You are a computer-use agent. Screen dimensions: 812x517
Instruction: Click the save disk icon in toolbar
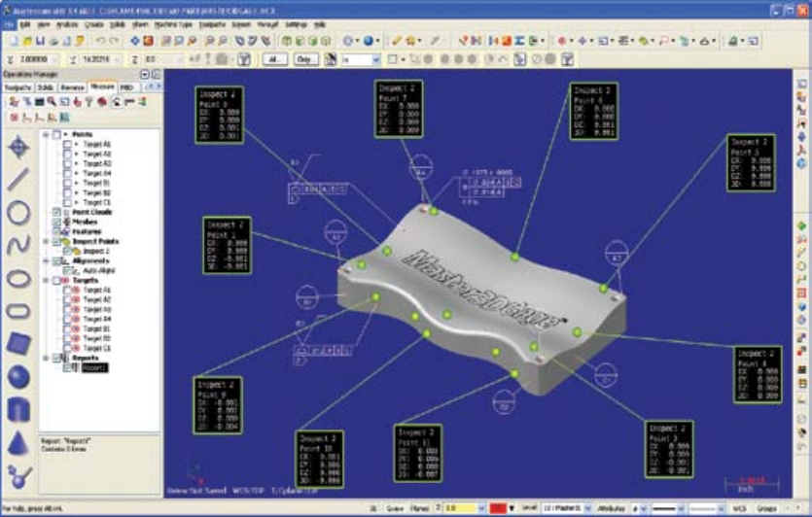click(x=41, y=41)
